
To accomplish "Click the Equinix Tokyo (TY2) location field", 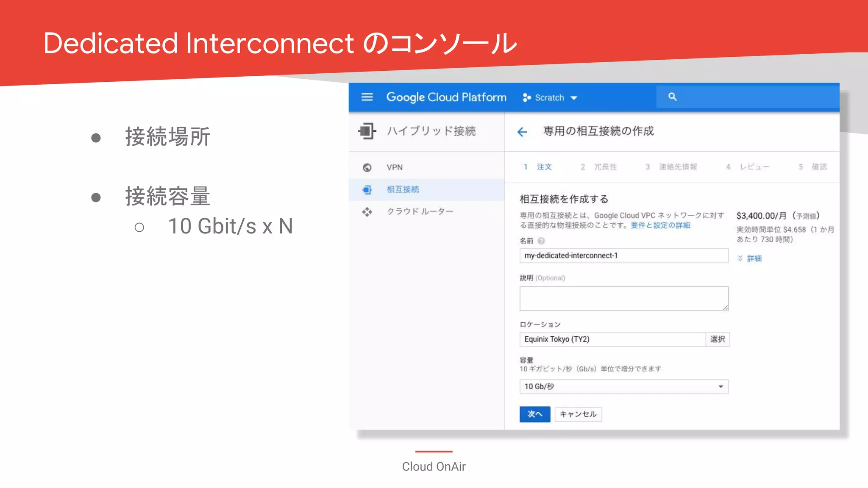I will click(612, 339).
